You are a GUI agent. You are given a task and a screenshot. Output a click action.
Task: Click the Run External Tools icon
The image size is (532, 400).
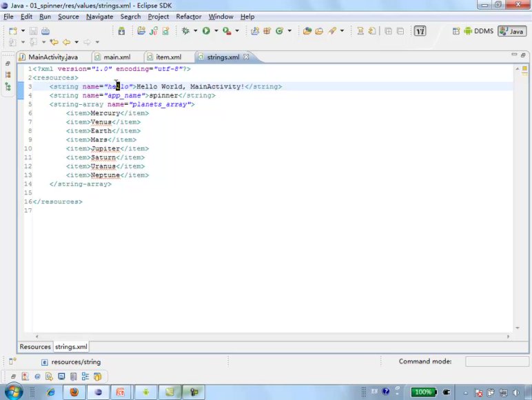click(227, 31)
